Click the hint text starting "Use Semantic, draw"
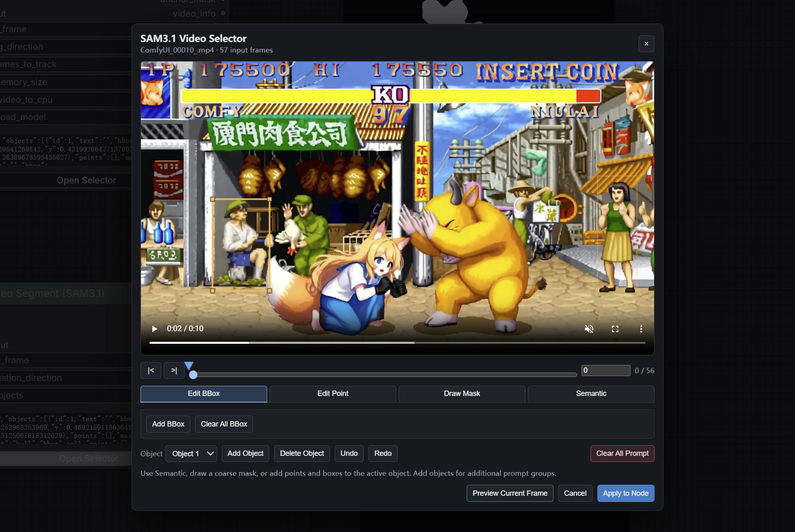The width and height of the screenshot is (795, 532). 348,473
